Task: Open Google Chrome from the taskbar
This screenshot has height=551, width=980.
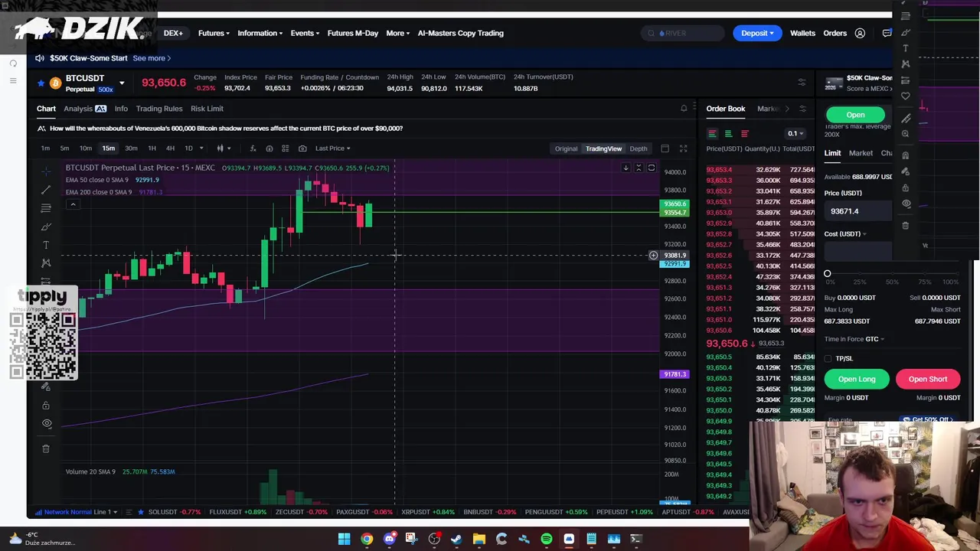Action: tap(367, 539)
